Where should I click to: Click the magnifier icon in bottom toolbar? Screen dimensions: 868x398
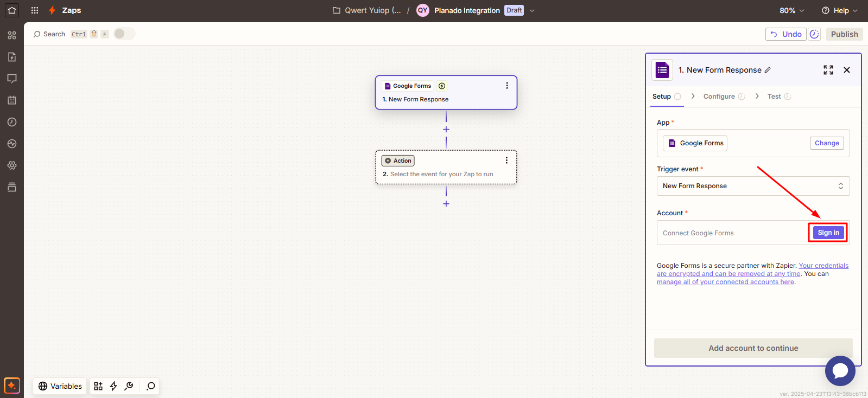coord(151,386)
